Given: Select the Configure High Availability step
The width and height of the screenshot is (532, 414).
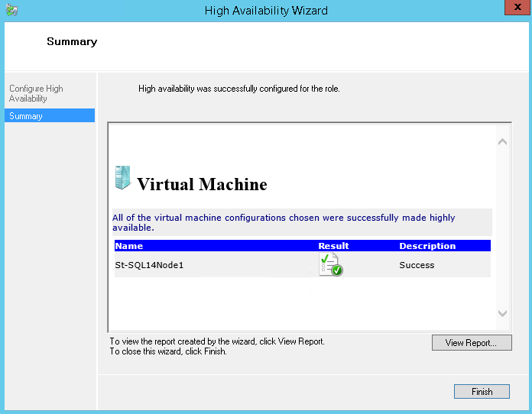Looking at the screenshot, I should click(36, 93).
